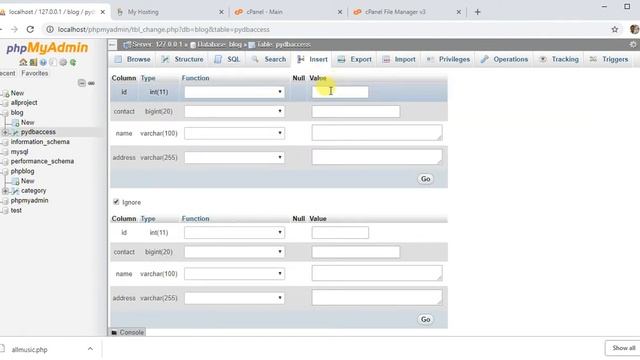Click the second address value textarea
Viewport: 640px width, 360px height.
click(x=377, y=297)
